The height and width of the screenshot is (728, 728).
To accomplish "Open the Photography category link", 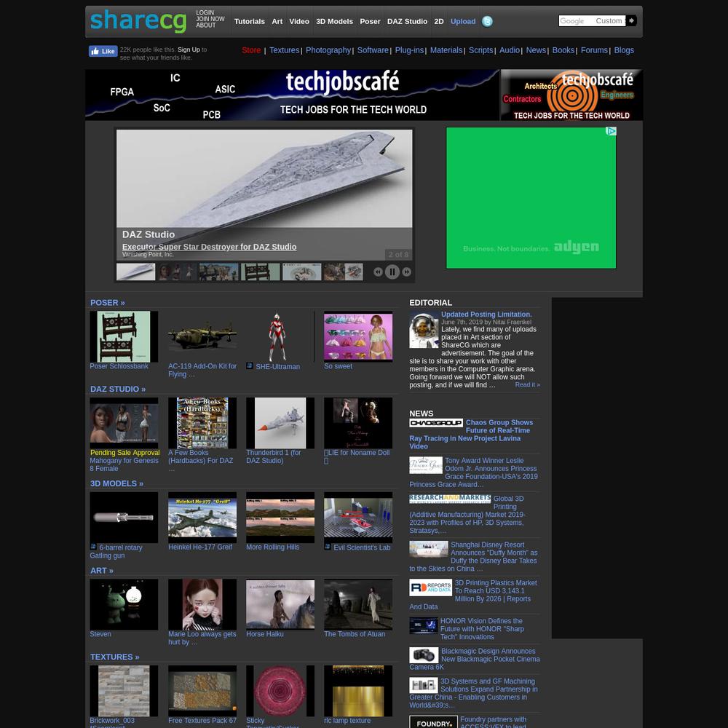I will pos(328,50).
